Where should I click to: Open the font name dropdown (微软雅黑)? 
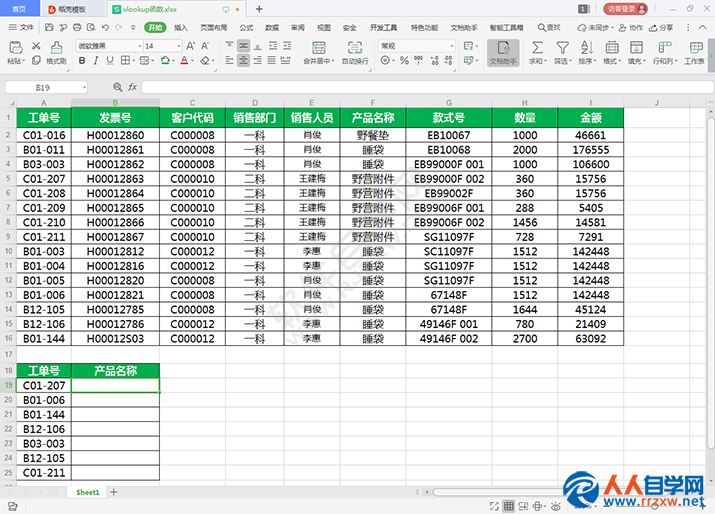pos(140,46)
